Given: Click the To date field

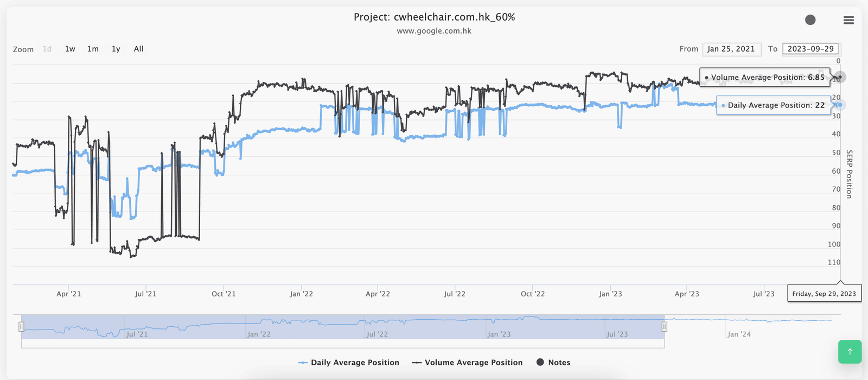Looking at the screenshot, I should [810, 49].
